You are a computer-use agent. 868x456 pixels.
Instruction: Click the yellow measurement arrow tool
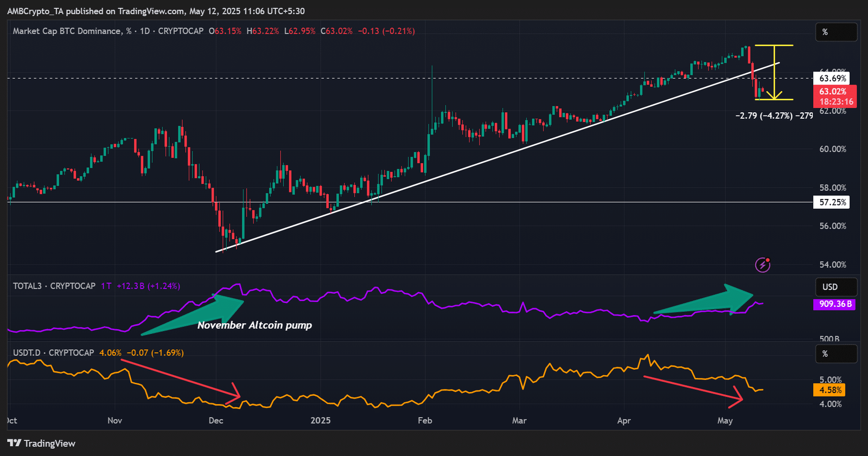[x=774, y=72]
